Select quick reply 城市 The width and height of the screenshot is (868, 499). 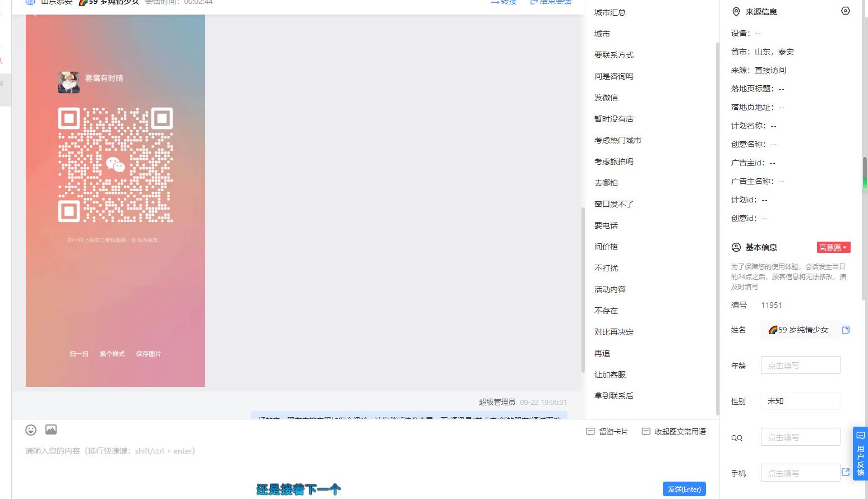tap(602, 34)
